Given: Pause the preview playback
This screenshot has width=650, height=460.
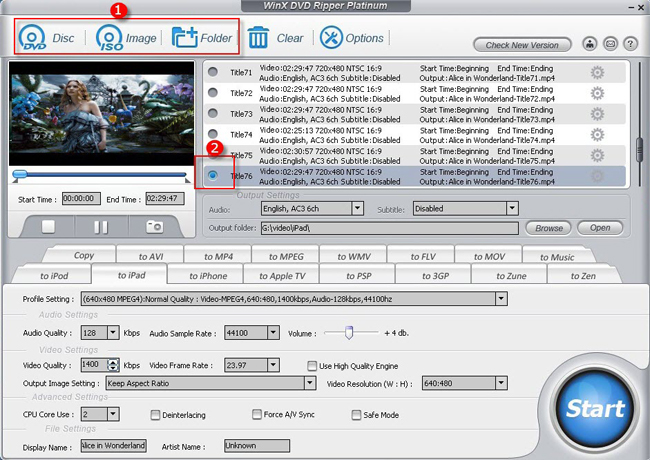Looking at the screenshot, I should click(x=101, y=227).
